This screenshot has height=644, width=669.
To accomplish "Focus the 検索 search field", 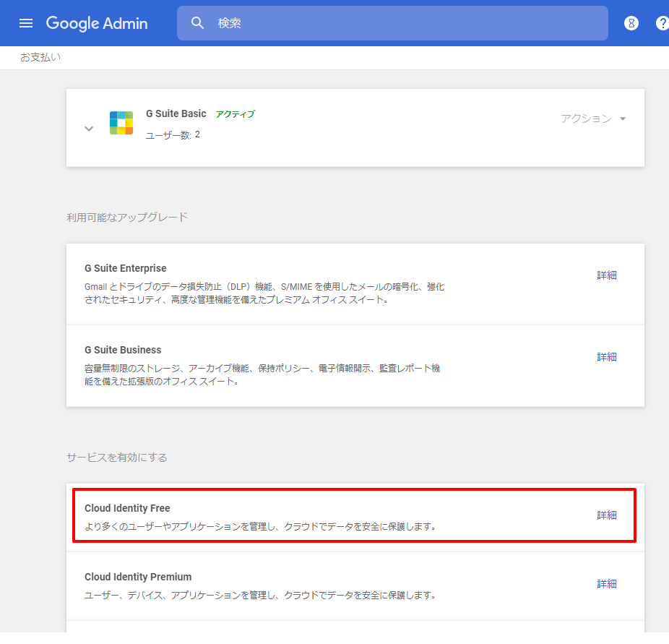I will point(392,23).
